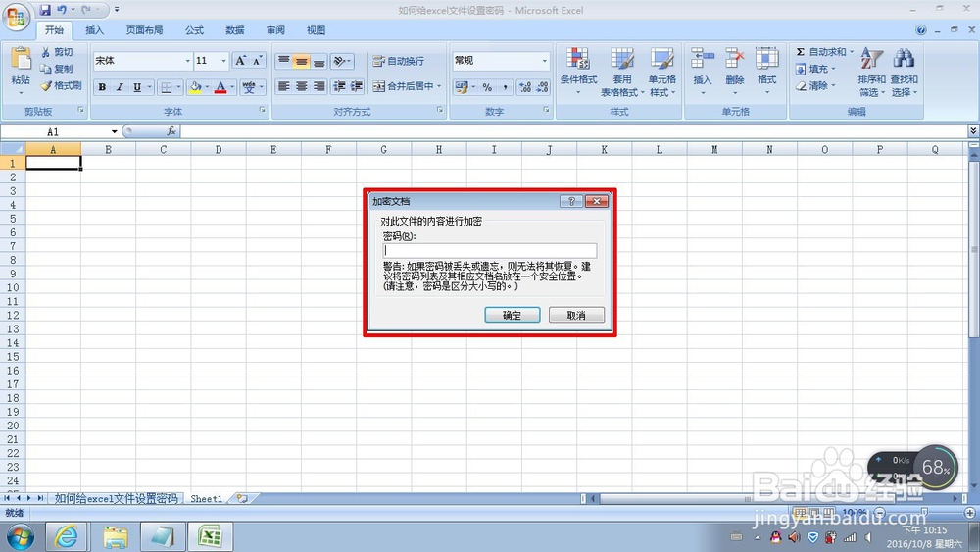Toggle bottom vertical alignment
The height and width of the screenshot is (552, 980).
tap(318, 61)
